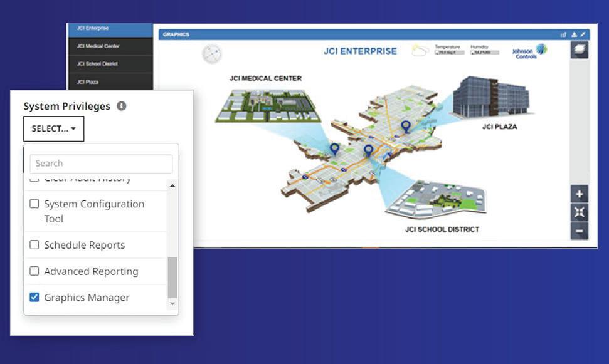Click the chart icon in Graphics header
The width and height of the screenshot is (609, 364).
[563, 34]
